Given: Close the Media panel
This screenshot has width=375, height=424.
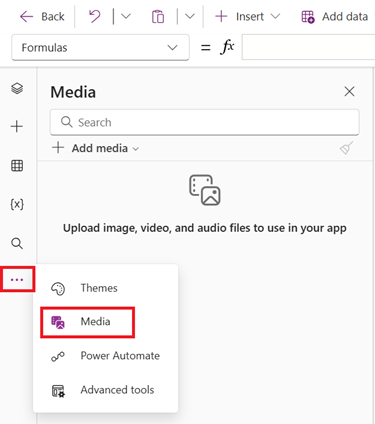Looking at the screenshot, I should click(349, 91).
